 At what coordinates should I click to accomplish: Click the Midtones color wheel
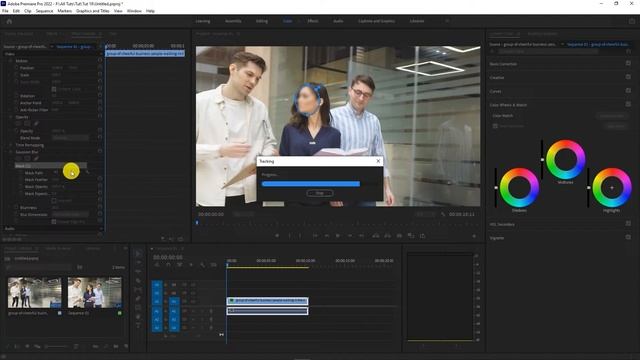[565, 159]
